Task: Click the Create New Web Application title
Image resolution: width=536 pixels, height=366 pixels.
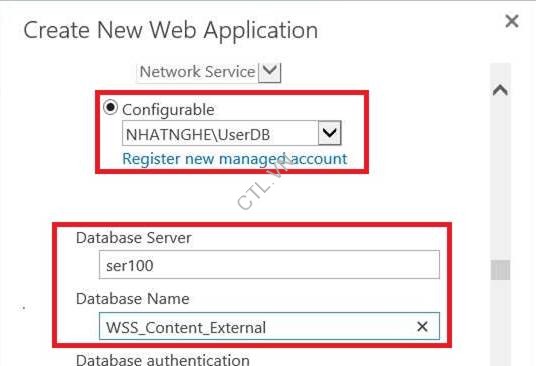Action: click(171, 31)
